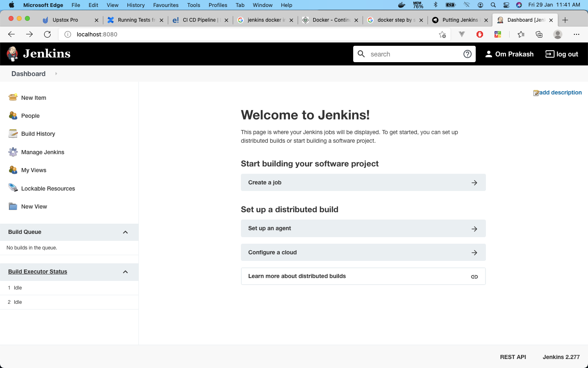Click the Build Executor Status link
The image size is (588, 368).
[x=38, y=272]
